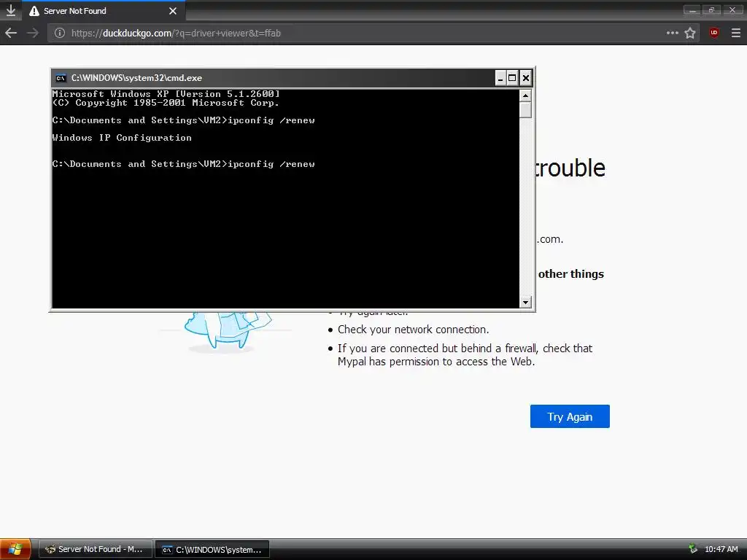
Task: Click the 'Microsoft Windows XP [Version 5.1.2600]' line
Action: 166,94
